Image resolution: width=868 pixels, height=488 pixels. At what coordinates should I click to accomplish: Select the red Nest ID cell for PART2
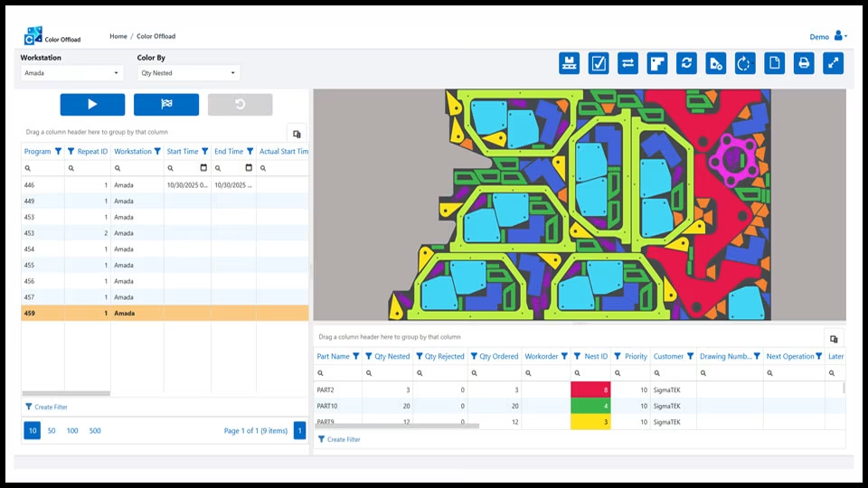[590, 389]
